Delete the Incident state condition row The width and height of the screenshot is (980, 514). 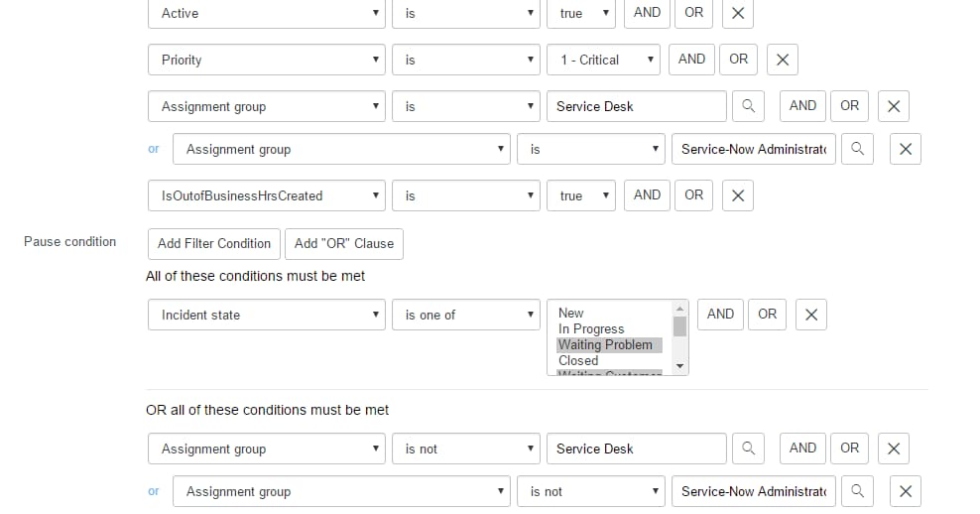810,315
